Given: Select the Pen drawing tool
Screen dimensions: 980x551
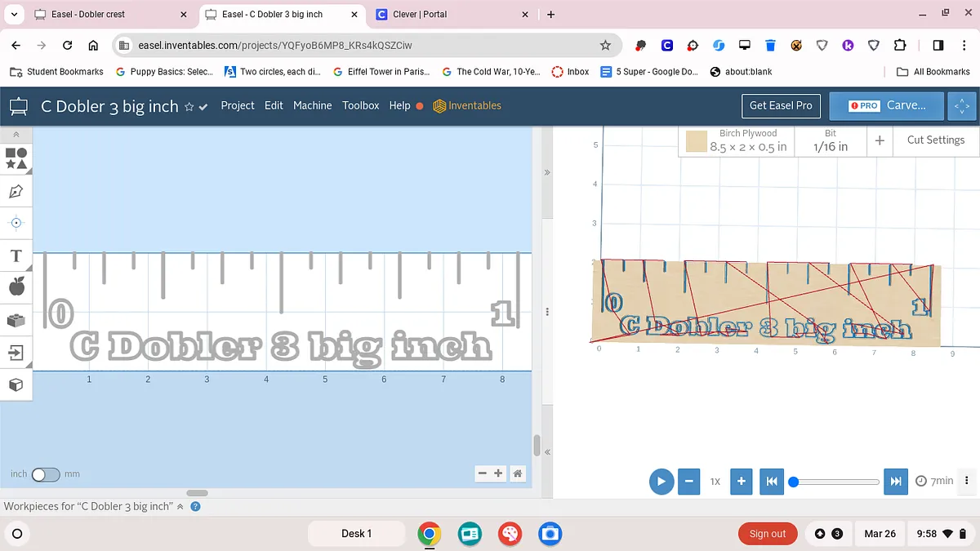Looking at the screenshot, I should click(16, 191).
